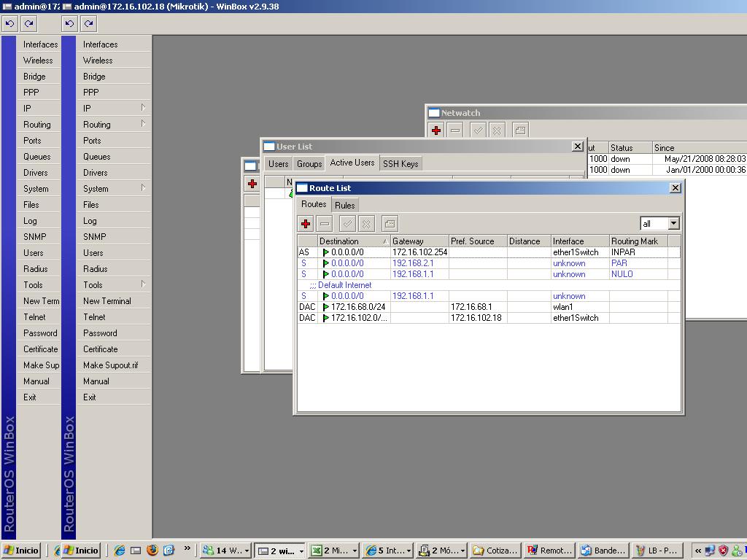The image size is (747, 560).
Task: Open the Groups tab in User List
Action: tap(309, 163)
